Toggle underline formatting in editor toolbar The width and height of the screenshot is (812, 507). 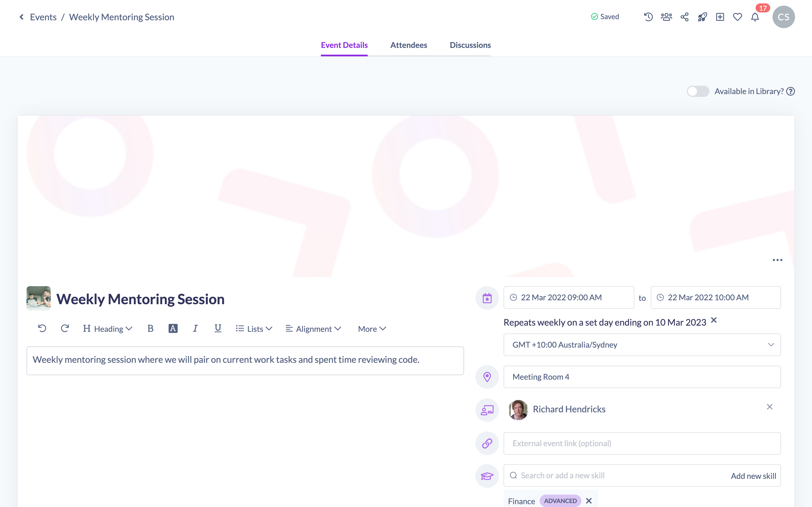(x=218, y=328)
